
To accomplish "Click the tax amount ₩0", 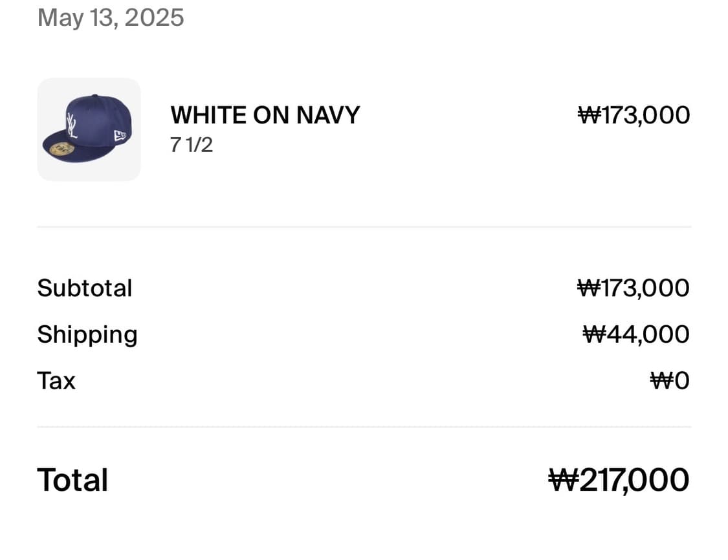I will (x=670, y=381).
